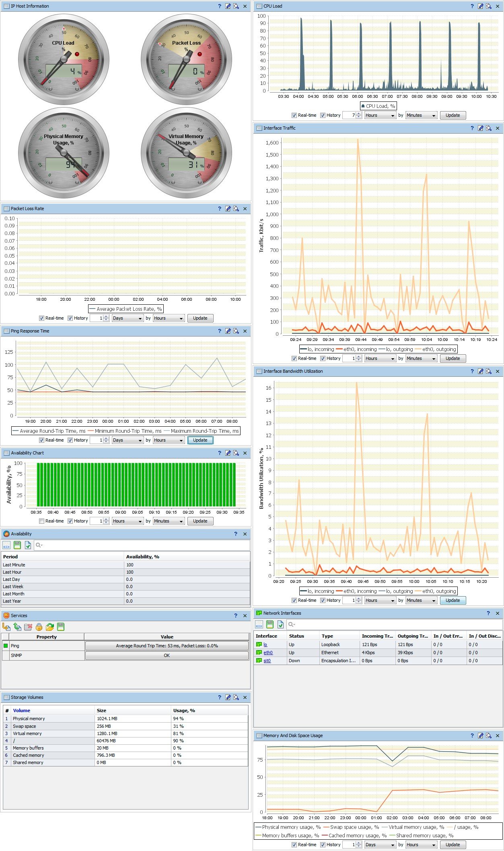
Task: Click checkmark document icon in Network Interfaces toolbar
Action: (281, 624)
